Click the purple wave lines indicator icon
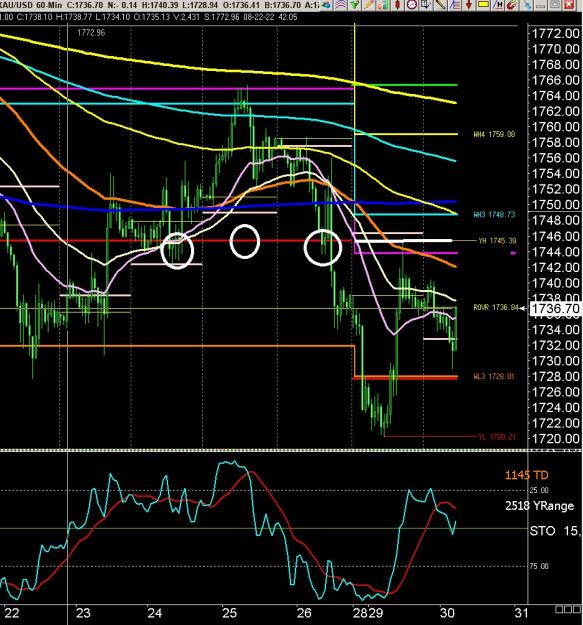 (x=340, y=4)
